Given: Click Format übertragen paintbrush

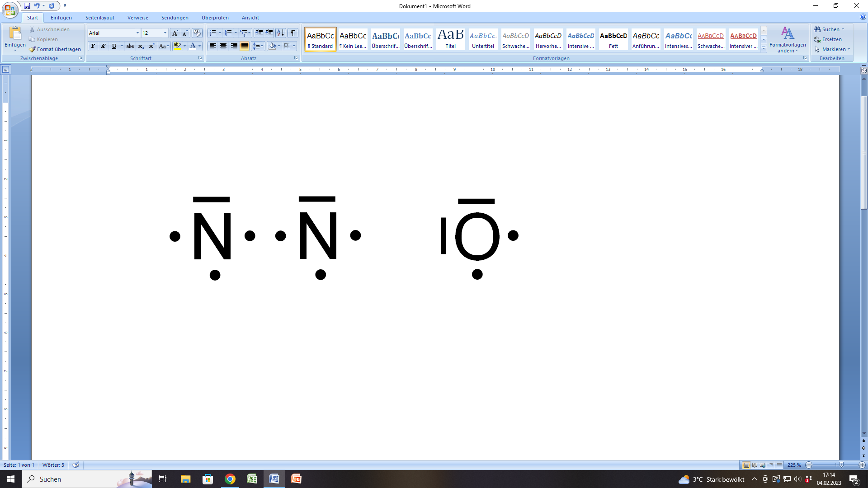Looking at the screenshot, I should pyautogui.click(x=55, y=49).
